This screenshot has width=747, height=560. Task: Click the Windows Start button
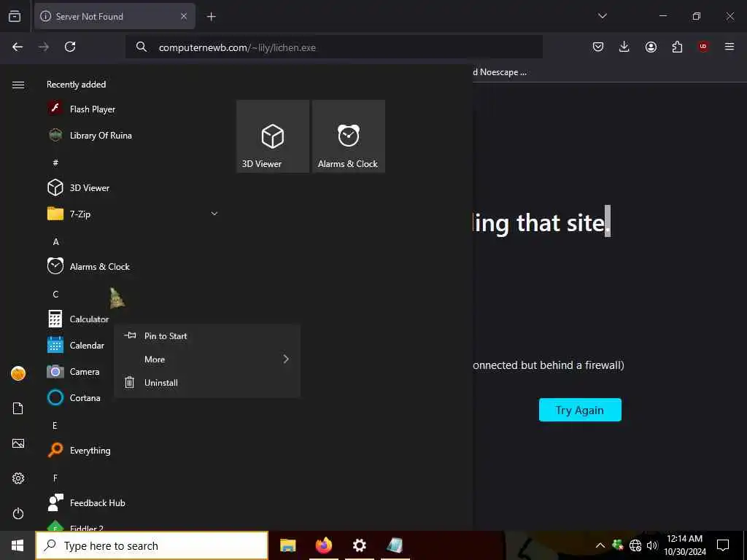coord(18,545)
